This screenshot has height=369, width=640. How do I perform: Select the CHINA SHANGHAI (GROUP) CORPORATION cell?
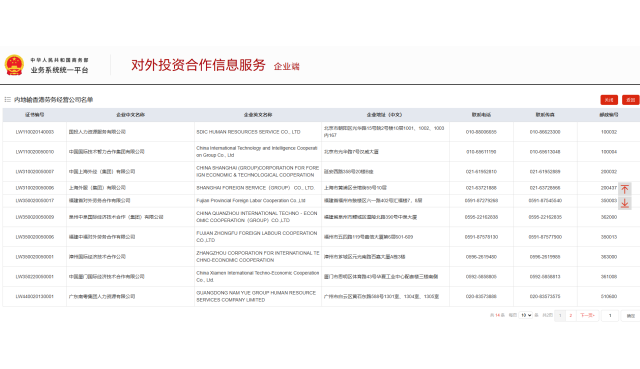coord(258,171)
